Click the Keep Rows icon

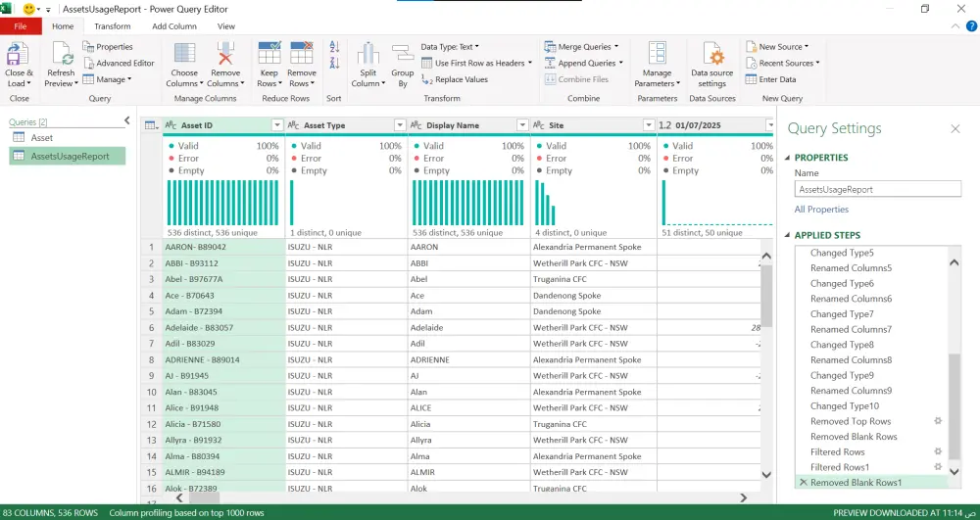point(269,54)
